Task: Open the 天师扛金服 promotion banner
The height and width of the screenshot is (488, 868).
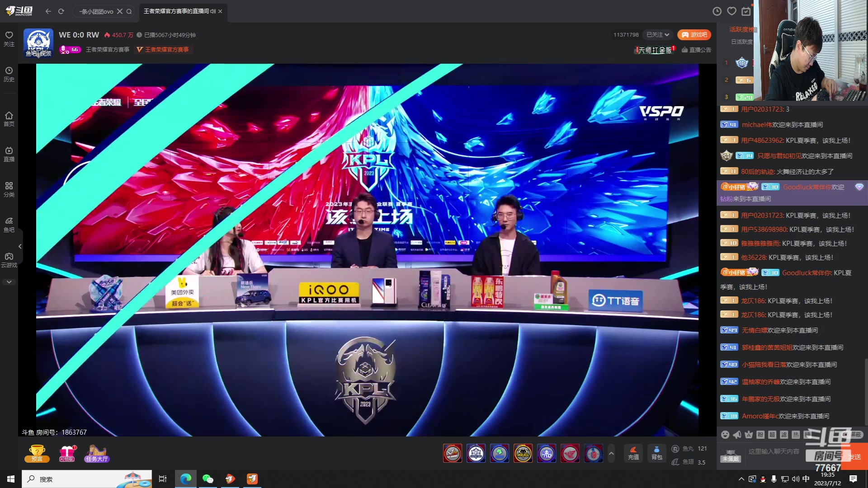Action: [655, 50]
